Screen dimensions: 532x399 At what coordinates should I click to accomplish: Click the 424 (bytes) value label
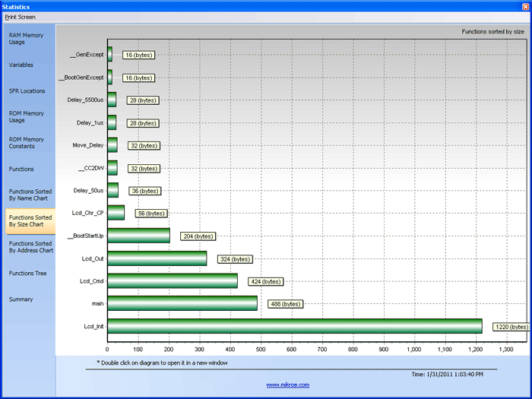266,282
